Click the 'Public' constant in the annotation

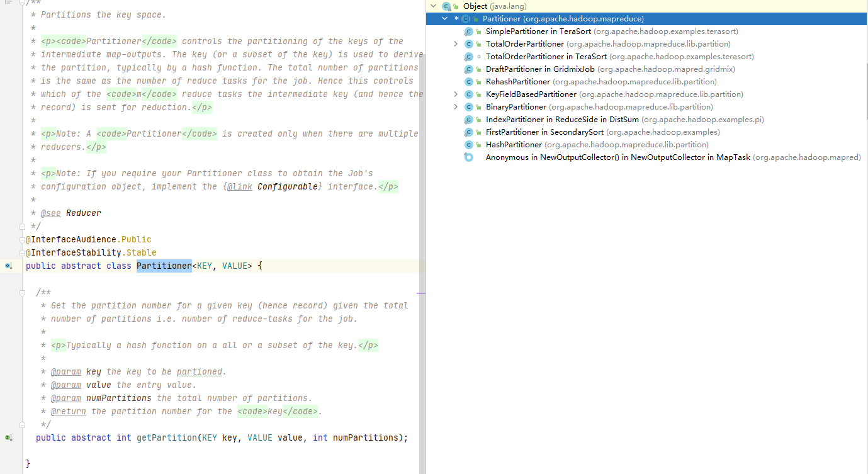click(x=137, y=240)
